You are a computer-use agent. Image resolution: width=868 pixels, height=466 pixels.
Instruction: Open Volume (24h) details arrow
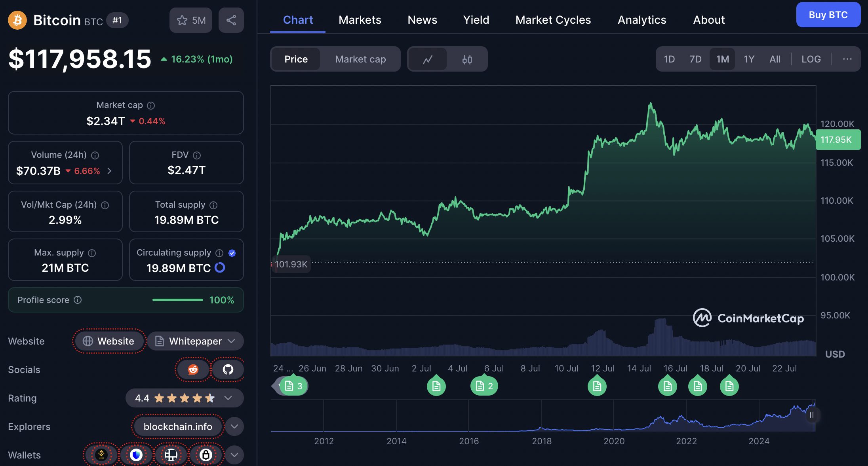coord(109,171)
